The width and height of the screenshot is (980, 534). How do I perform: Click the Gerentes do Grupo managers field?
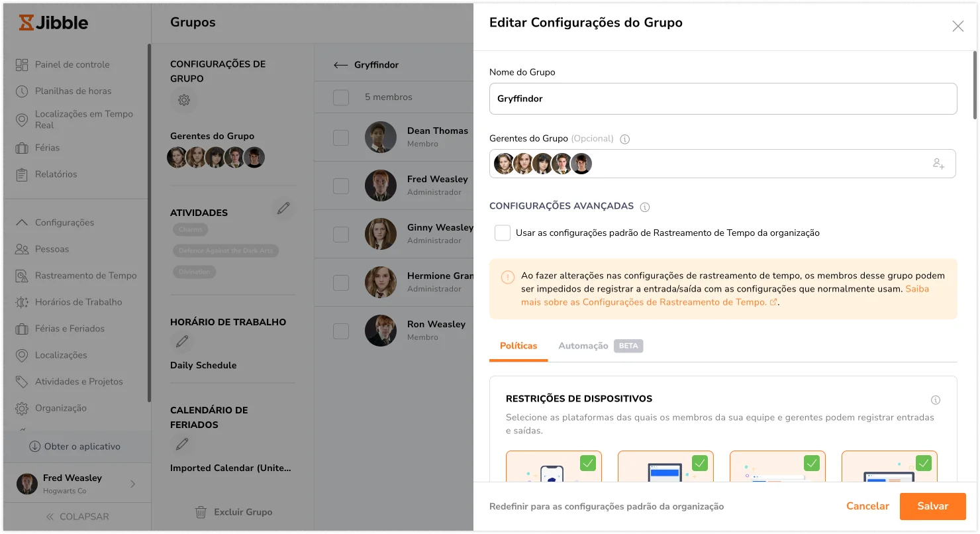722,164
